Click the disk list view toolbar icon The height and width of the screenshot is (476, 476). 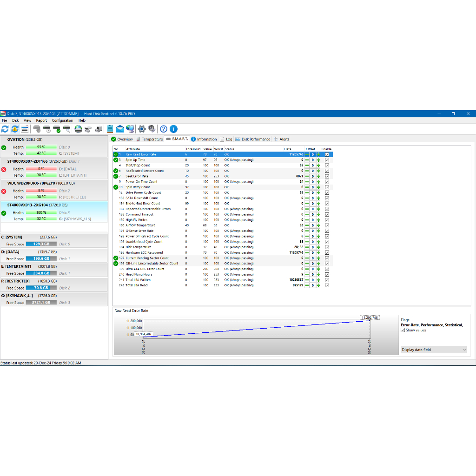25,129
